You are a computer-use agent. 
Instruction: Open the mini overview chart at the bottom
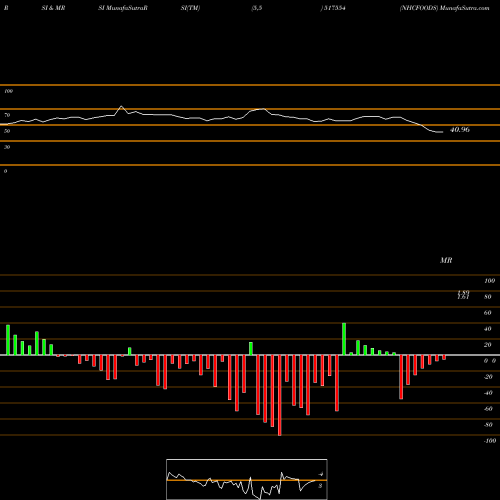pos(247,479)
